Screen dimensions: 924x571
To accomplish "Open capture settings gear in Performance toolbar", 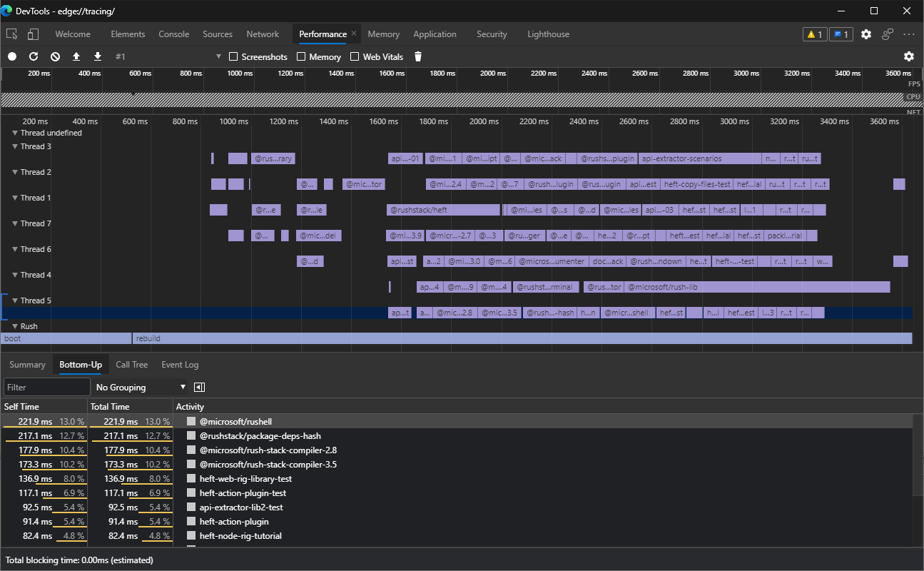I will [908, 56].
